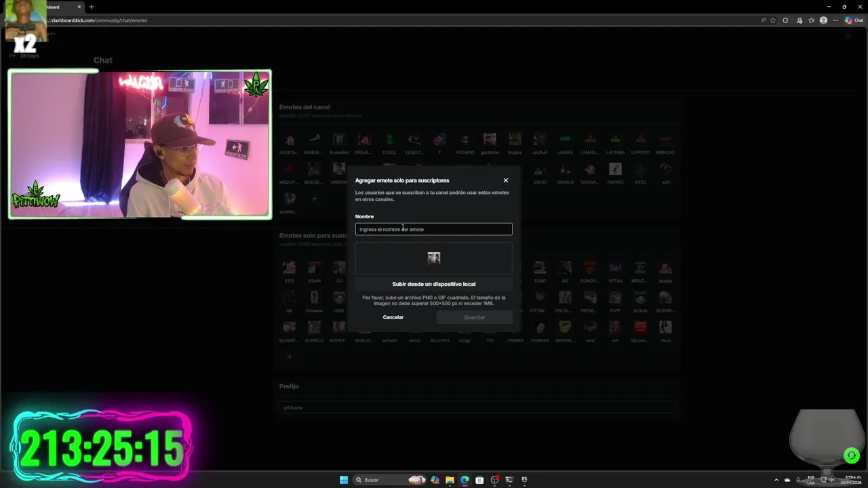The width and height of the screenshot is (868, 488).
Task: Select the LATRABA channel emote
Action: [615, 144]
